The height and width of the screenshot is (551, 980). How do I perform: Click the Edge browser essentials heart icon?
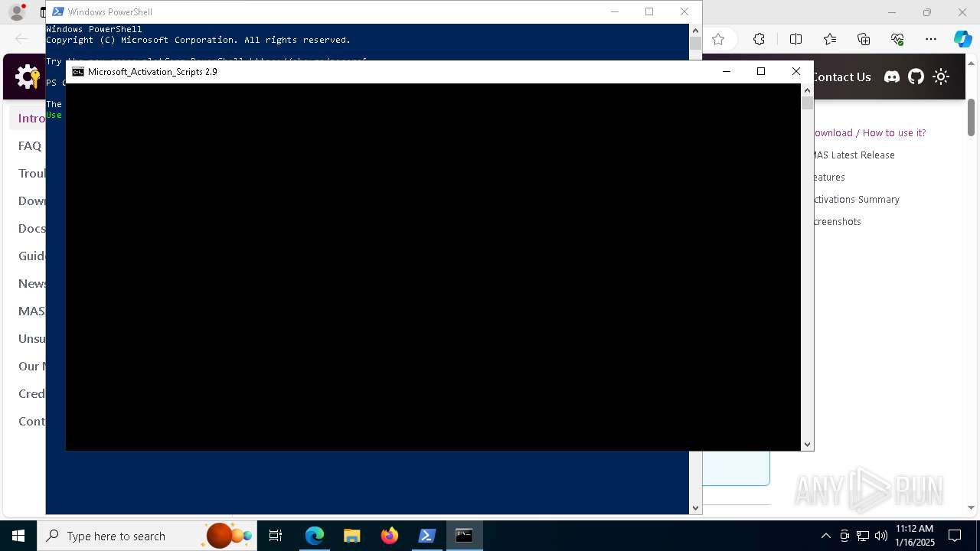click(x=897, y=39)
